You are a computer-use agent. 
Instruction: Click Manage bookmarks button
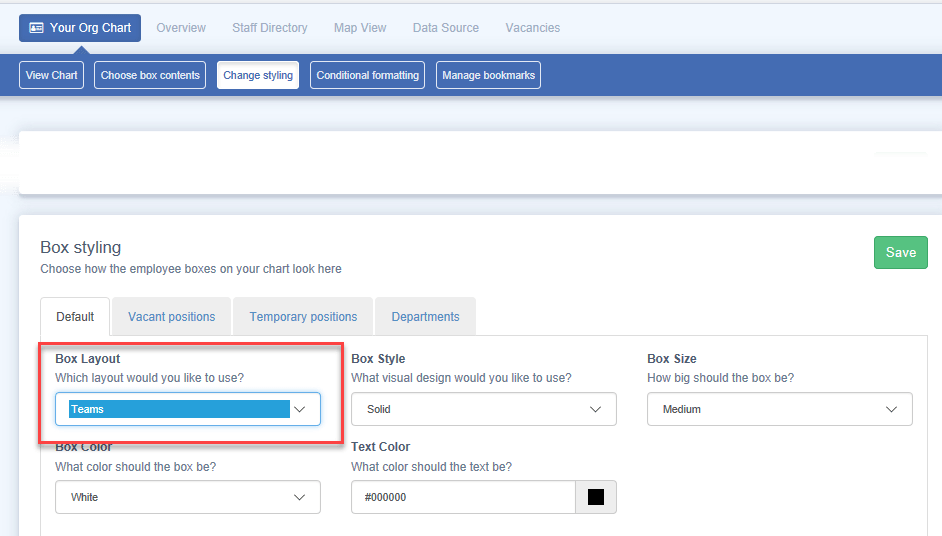point(488,75)
